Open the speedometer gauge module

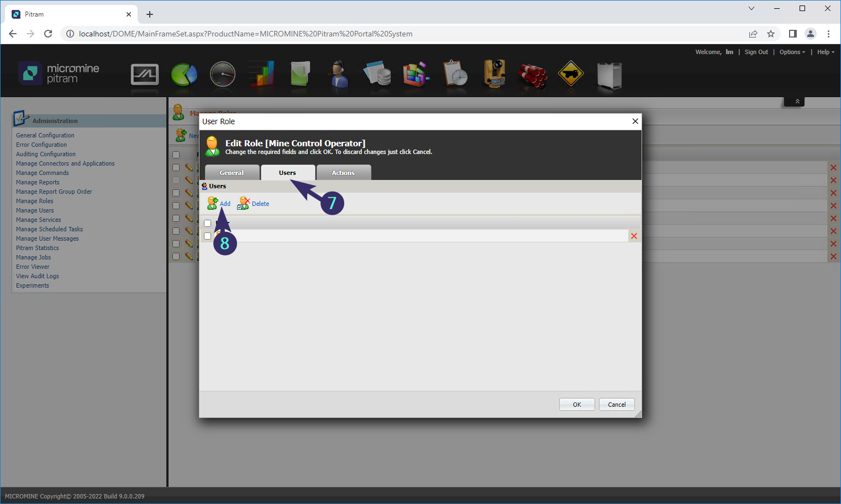coord(223,75)
